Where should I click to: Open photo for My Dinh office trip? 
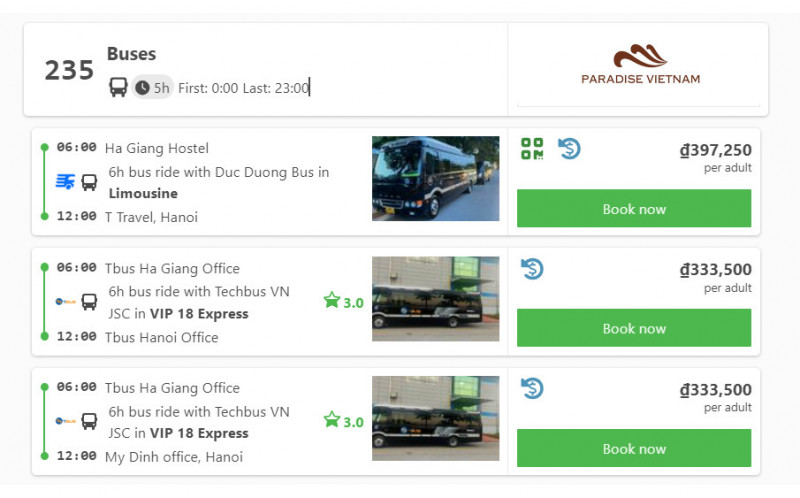[435, 418]
